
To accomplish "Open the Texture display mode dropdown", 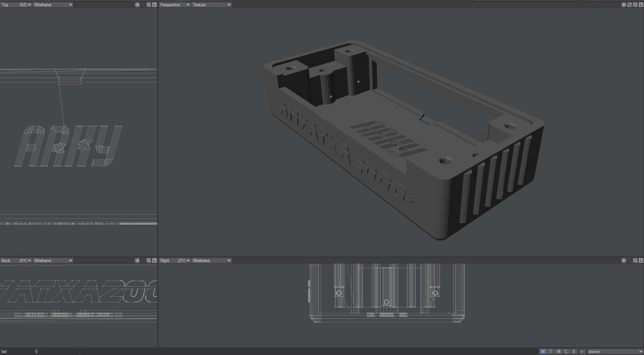I will 211,5.
